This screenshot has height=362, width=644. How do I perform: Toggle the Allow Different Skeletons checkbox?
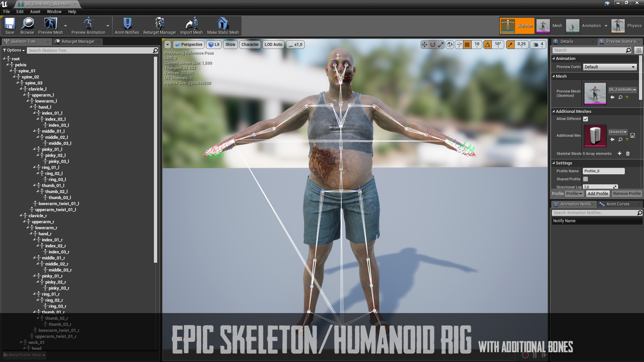click(586, 119)
